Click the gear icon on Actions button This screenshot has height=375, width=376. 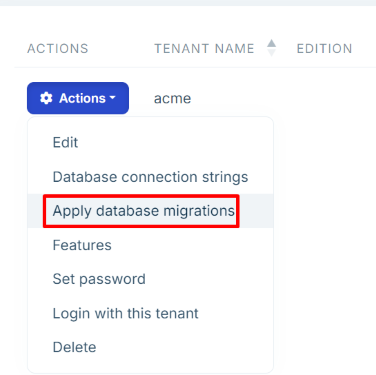pyautogui.click(x=46, y=98)
